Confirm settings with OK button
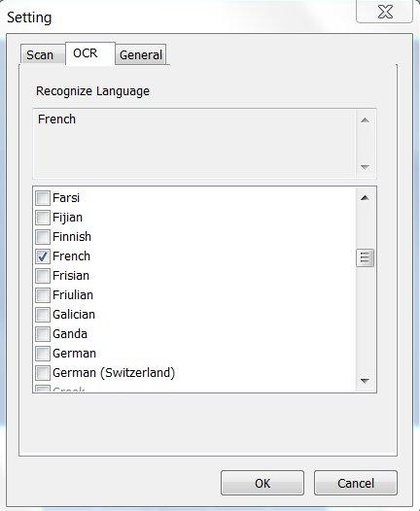420x511 pixels. [262, 483]
